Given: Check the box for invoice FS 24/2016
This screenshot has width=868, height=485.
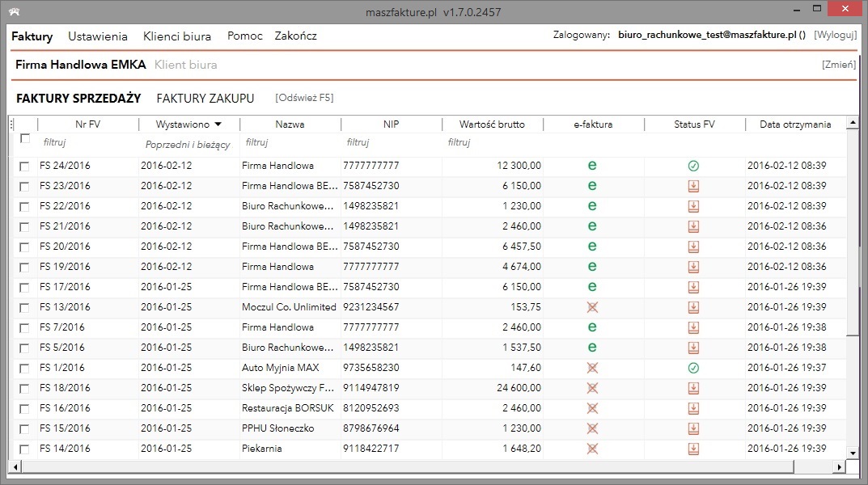Looking at the screenshot, I should tap(24, 166).
